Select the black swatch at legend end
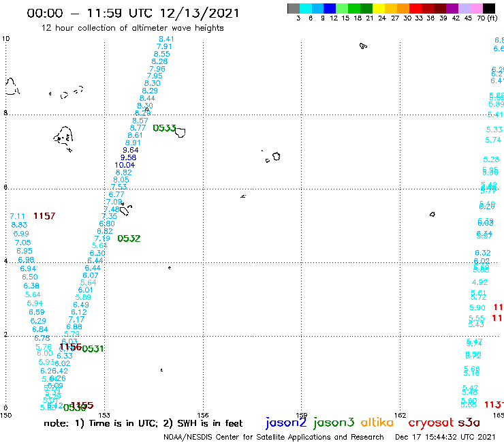 (489, 8)
